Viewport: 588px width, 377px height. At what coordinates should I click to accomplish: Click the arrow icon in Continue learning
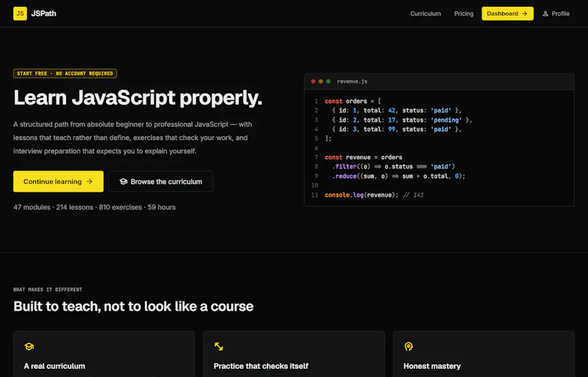(x=89, y=182)
